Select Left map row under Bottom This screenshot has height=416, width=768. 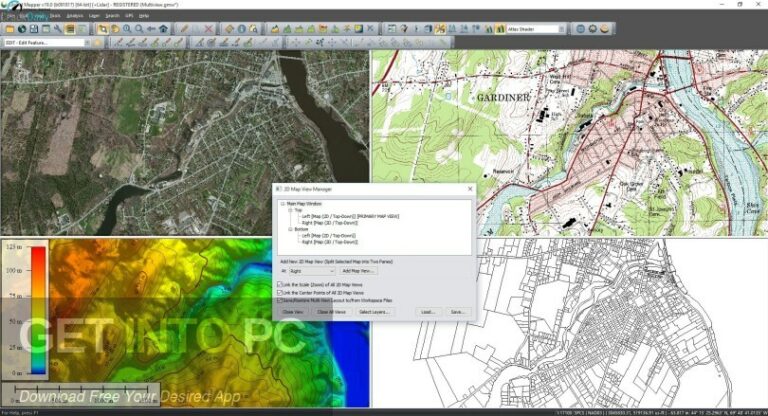(x=329, y=236)
